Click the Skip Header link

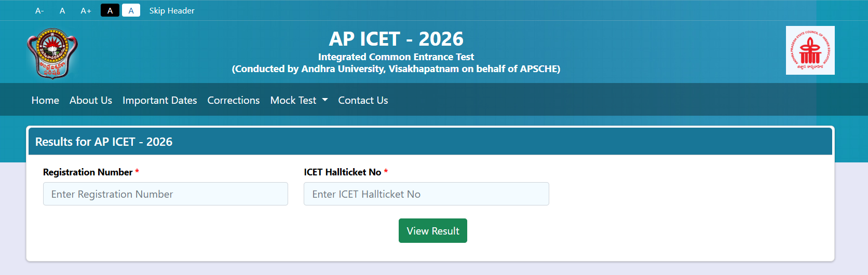[172, 11]
